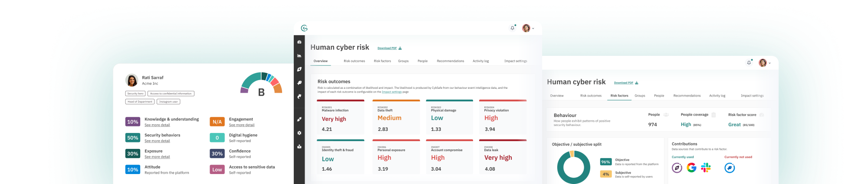Click blue icon under Currently not used

click(730, 168)
